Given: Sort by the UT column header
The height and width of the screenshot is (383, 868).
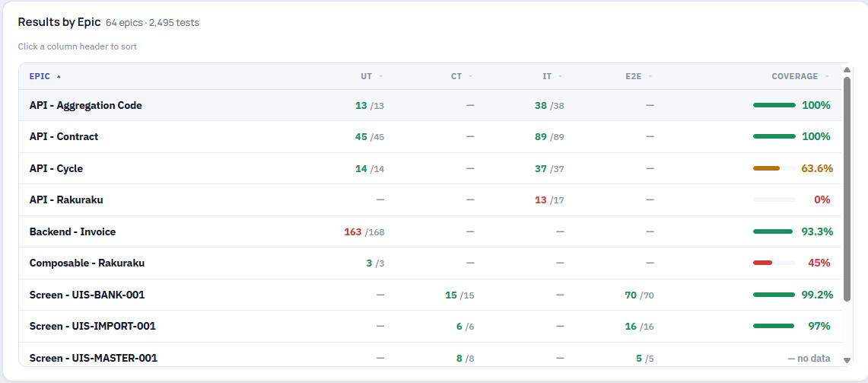Looking at the screenshot, I should 371,76.
